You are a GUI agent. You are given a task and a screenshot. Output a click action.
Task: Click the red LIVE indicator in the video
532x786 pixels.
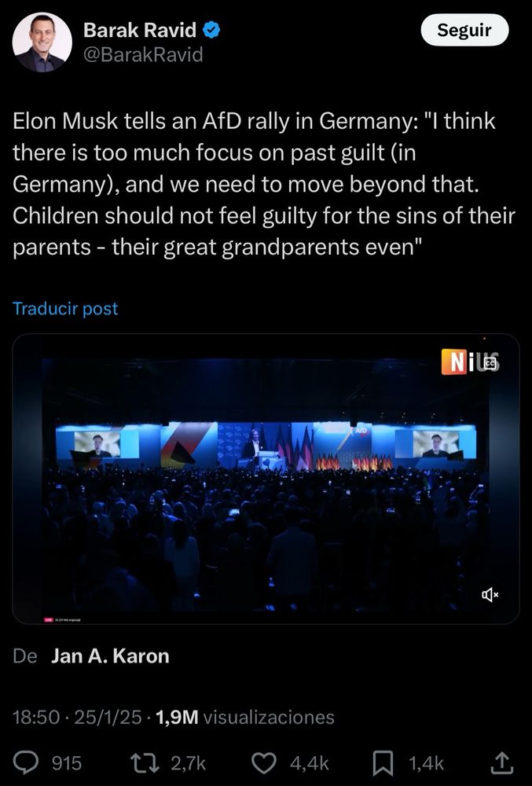pos(49,620)
